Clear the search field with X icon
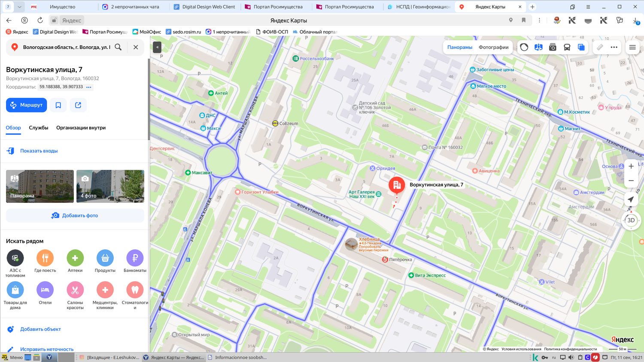 click(x=136, y=47)
